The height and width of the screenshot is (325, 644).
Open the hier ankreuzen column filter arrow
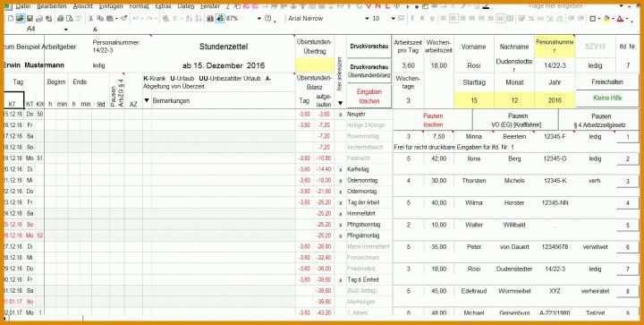[341, 103]
